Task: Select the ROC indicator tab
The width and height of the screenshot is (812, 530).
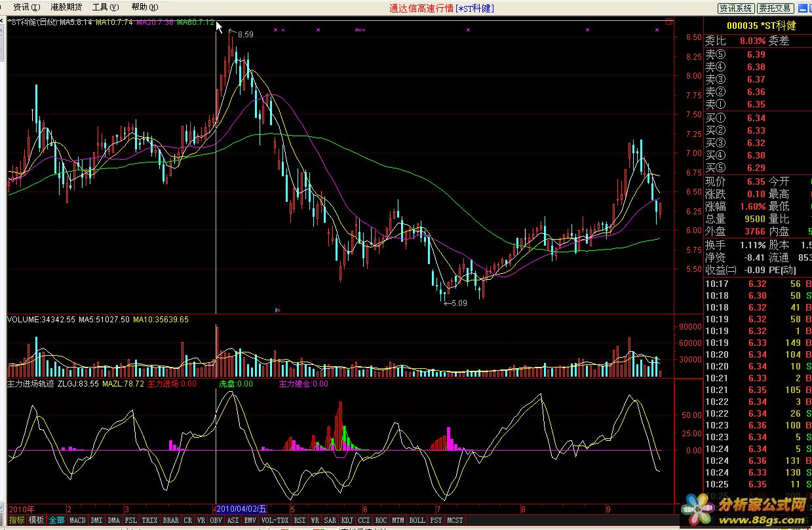Action: tap(381, 520)
